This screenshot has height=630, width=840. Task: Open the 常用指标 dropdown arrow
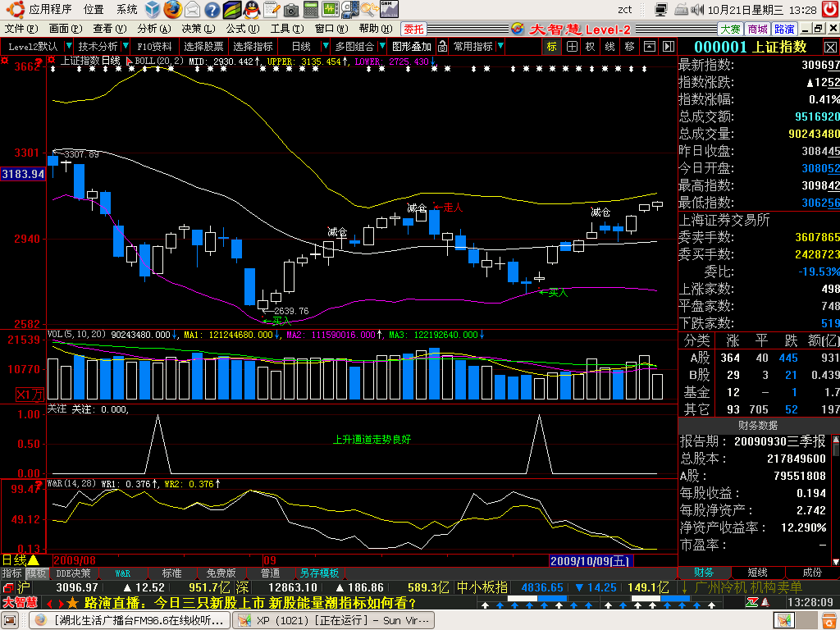[500, 46]
